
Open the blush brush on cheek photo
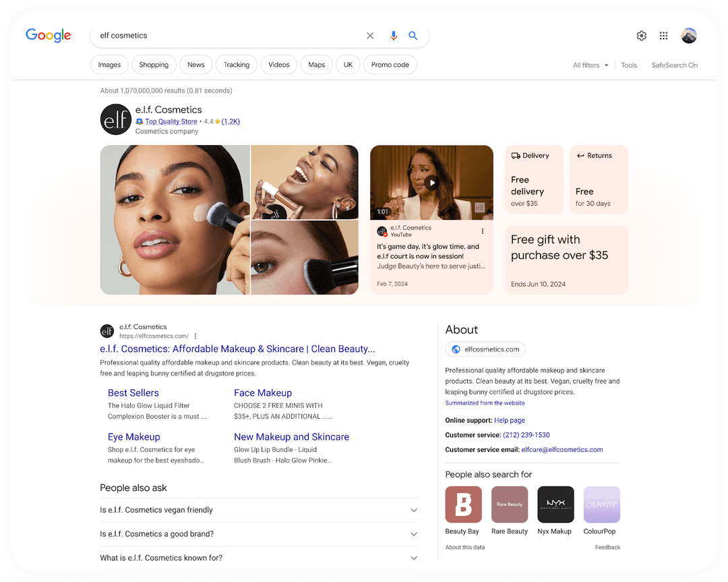(x=305, y=258)
